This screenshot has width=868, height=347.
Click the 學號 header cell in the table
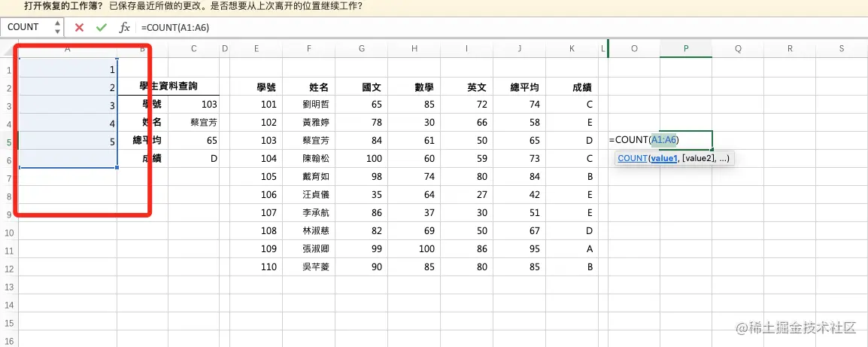pos(256,87)
